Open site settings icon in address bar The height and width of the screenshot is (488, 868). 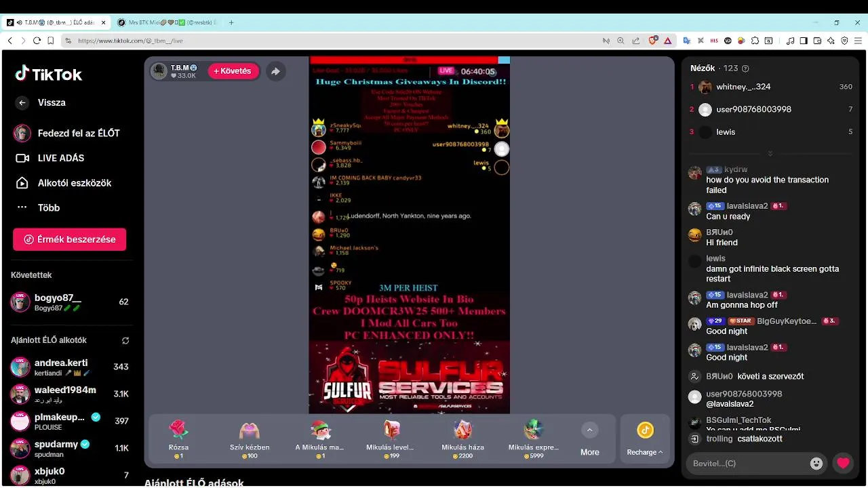[68, 41]
